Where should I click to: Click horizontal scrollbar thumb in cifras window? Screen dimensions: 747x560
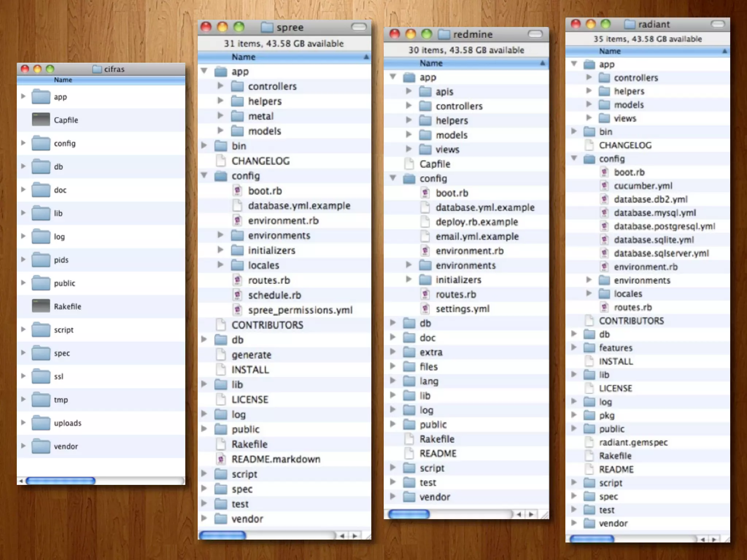61,481
